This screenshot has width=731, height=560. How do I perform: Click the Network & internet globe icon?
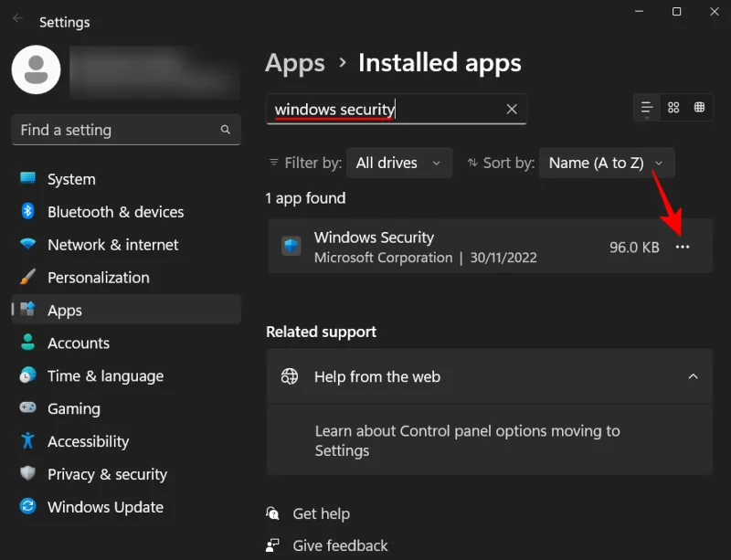(x=28, y=245)
